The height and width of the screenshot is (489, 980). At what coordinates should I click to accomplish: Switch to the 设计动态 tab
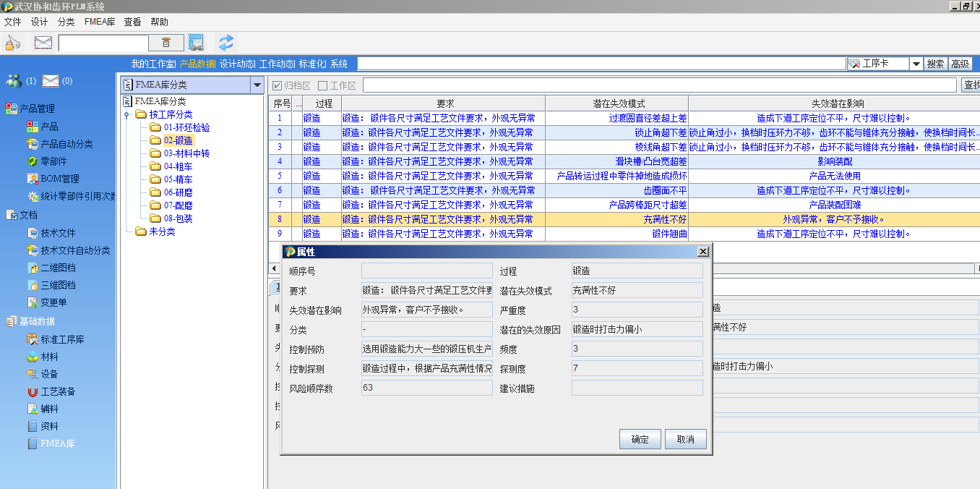click(237, 64)
